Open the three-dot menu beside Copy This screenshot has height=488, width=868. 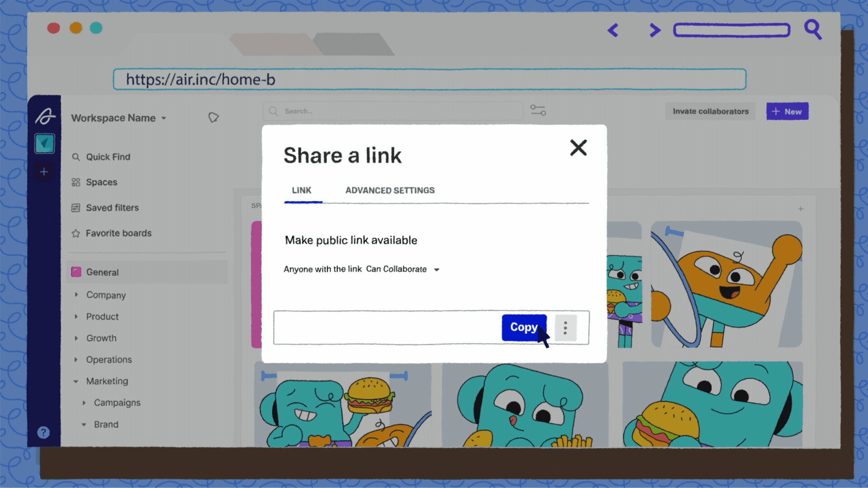click(565, 328)
